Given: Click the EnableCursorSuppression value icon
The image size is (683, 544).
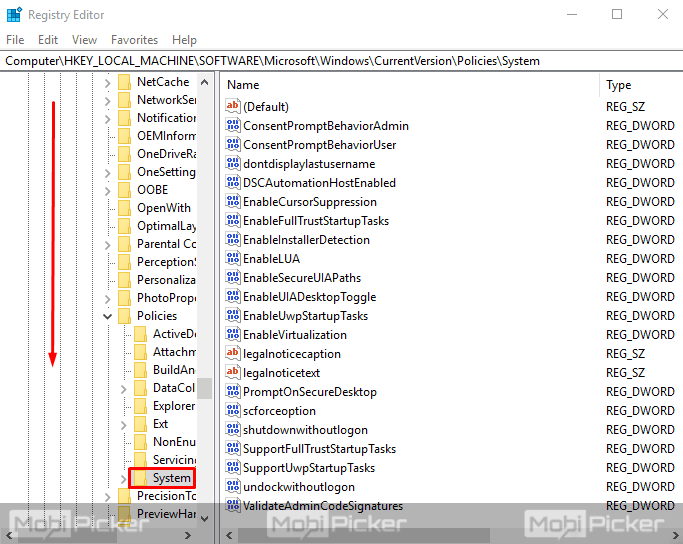Looking at the screenshot, I should coord(233,202).
